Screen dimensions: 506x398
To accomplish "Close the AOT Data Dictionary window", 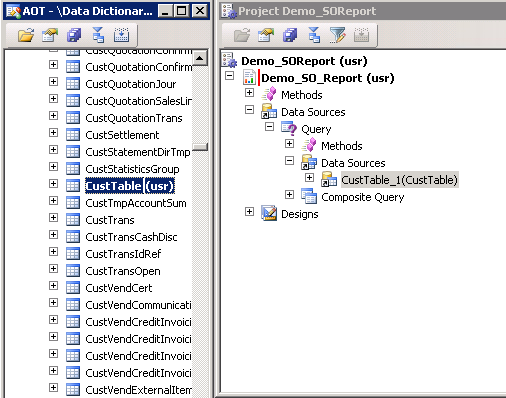I will point(200,11).
